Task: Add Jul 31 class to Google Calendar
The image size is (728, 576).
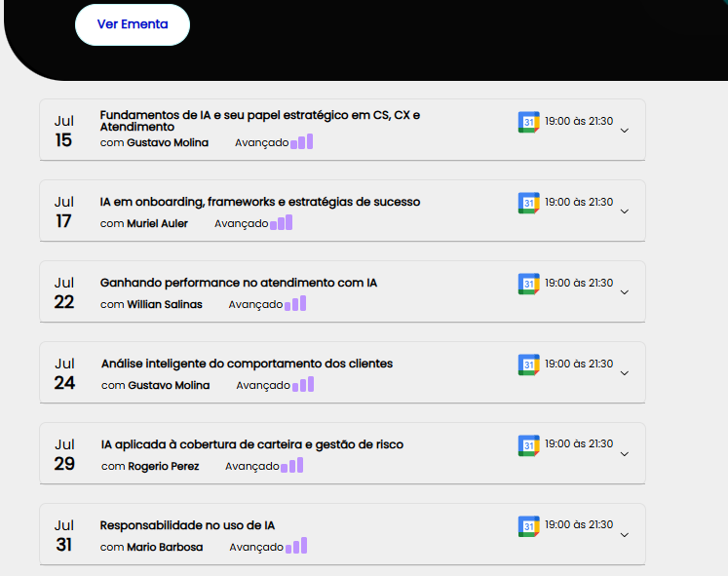Action: [529, 526]
